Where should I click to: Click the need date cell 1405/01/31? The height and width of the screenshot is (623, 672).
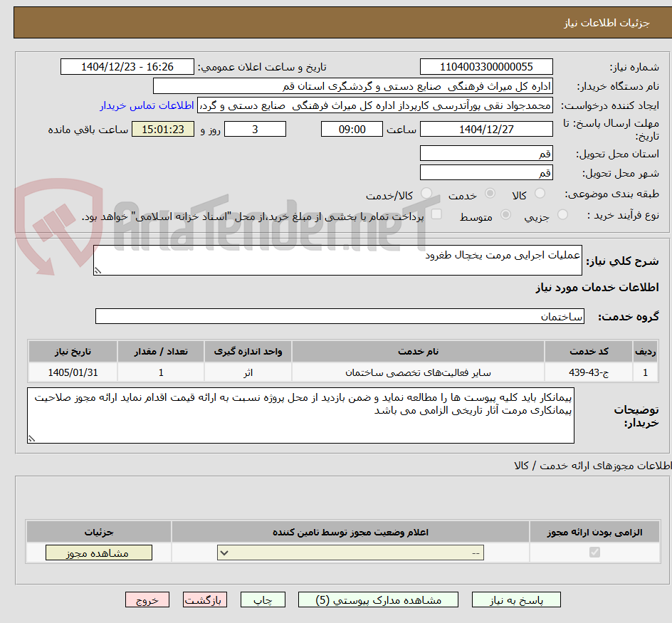(73, 372)
